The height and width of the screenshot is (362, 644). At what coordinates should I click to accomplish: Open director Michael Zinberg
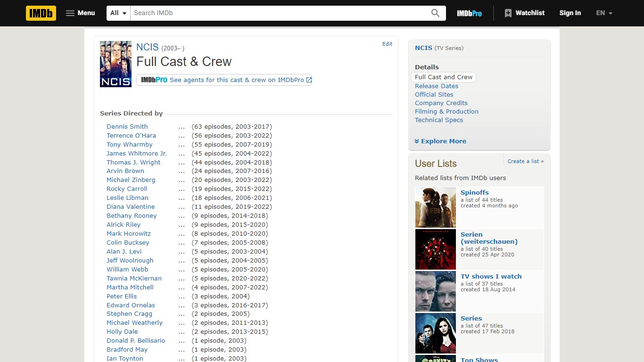click(131, 180)
